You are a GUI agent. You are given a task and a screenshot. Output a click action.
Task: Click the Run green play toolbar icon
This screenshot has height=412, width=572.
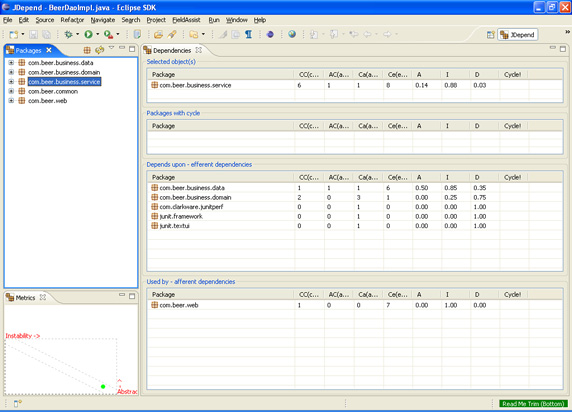(x=88, y=34)
